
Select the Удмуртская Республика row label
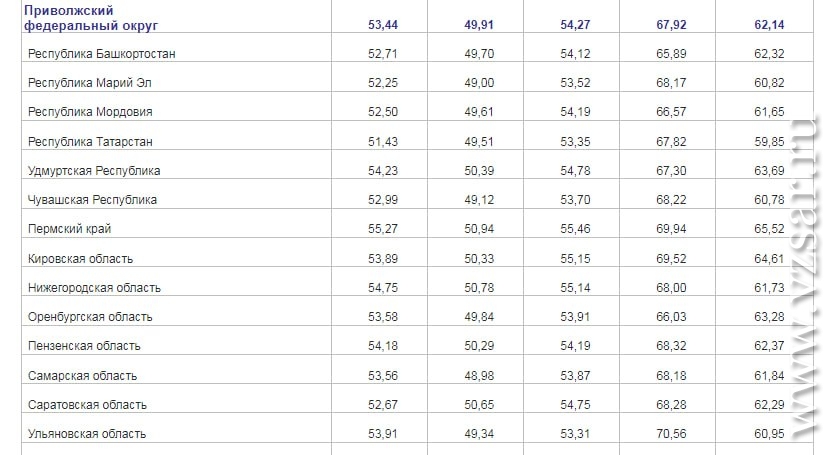point(94,171)
